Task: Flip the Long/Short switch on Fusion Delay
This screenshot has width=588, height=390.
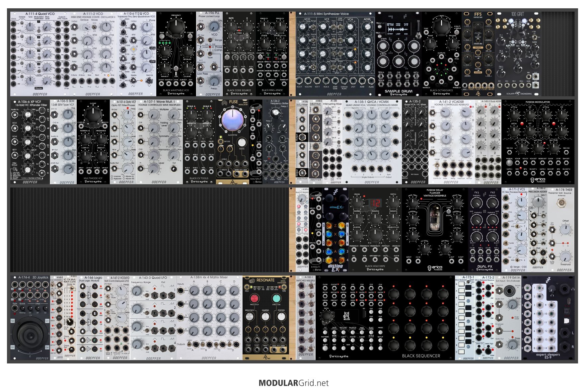Action: coord(448,211)
